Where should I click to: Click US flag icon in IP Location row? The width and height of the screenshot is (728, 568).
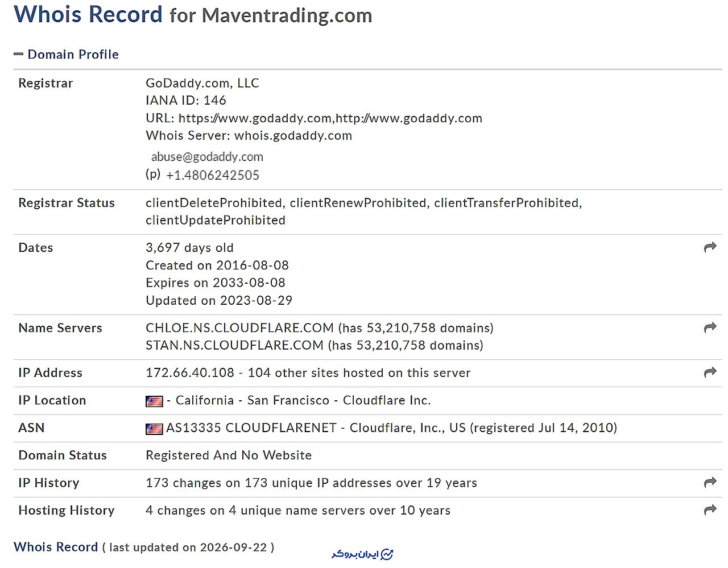pyautogui.click(x=154, y=401)
